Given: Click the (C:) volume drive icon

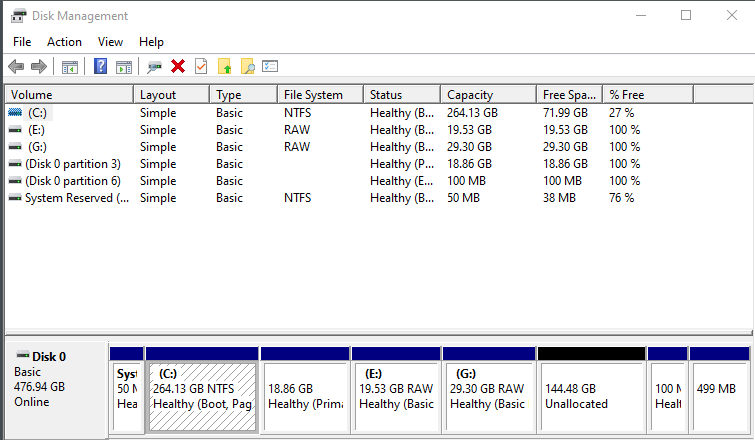Looking at the screenshot, I should point(15,113).
